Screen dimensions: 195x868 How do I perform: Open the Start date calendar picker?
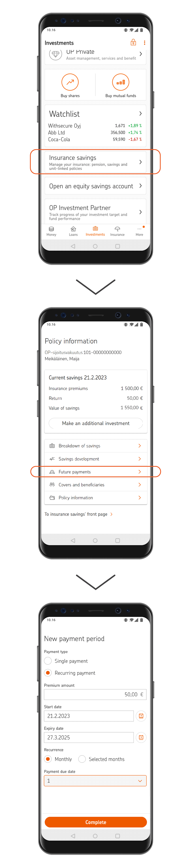pyautogui.click(x=141, y=716)
